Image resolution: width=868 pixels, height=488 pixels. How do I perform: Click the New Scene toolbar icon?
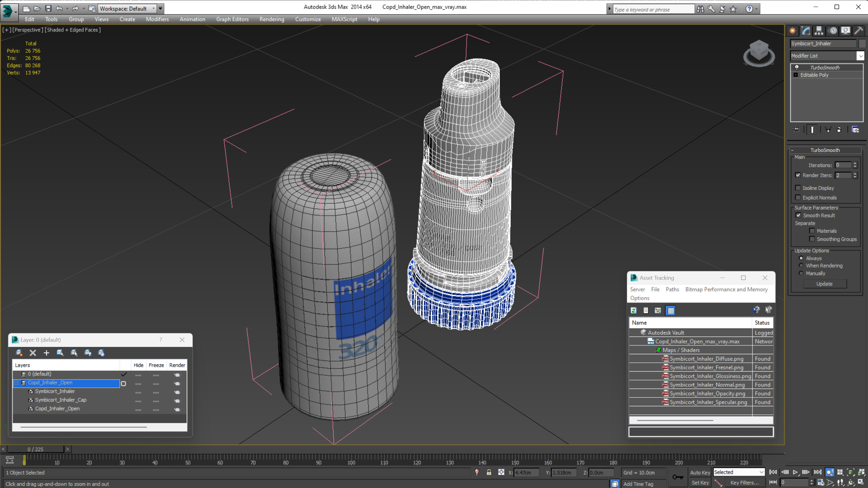tap(26, 9)
